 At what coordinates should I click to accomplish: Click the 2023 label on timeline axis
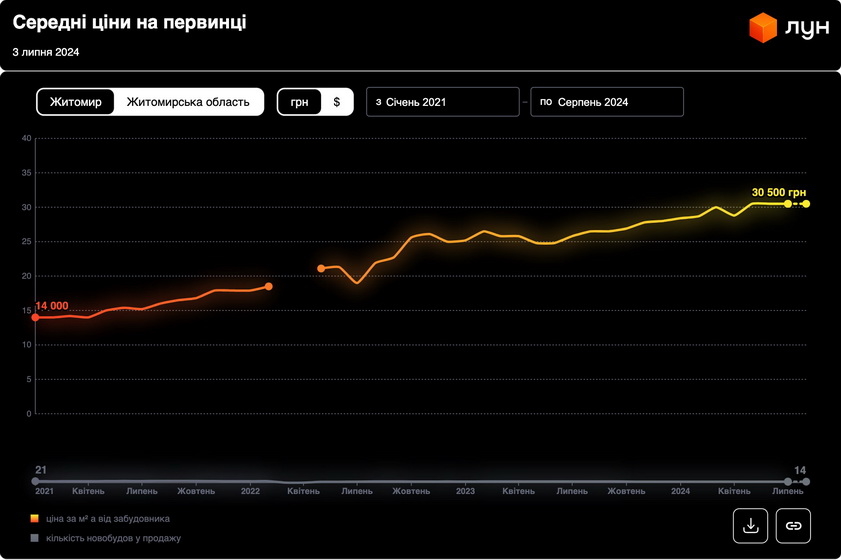click(465, 492)
